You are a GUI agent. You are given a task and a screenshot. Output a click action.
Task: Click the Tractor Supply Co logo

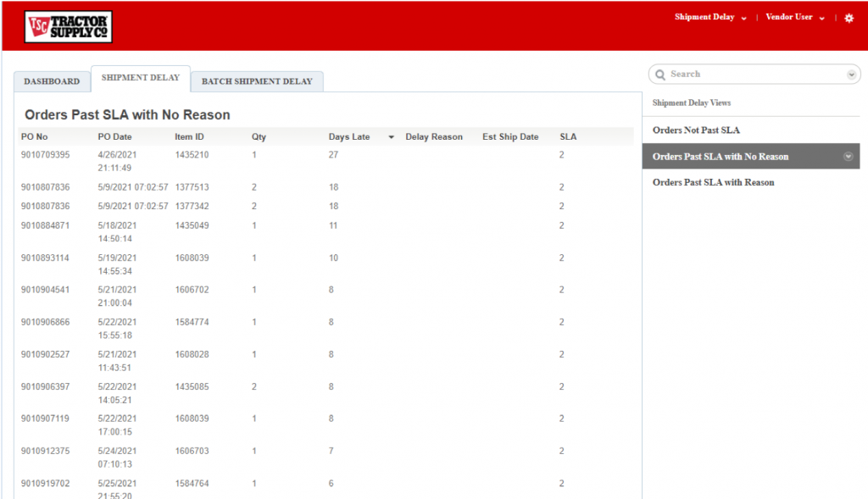click(68, 26)
